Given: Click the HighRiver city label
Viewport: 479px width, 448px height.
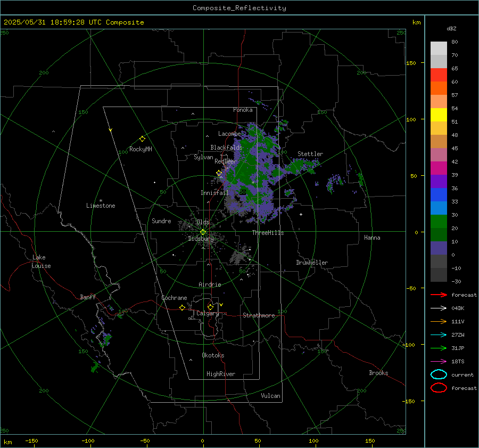Looking at the screenshot, I should tap(221, 374).
